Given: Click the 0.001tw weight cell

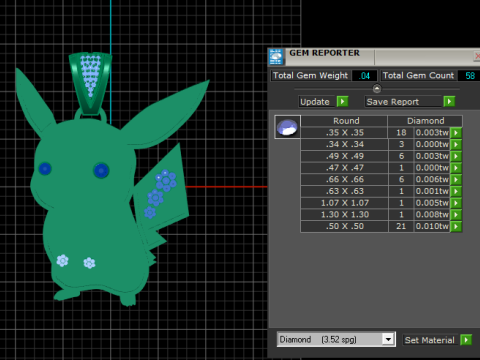Looking at the screenshot, I should (x=432, y=191).
